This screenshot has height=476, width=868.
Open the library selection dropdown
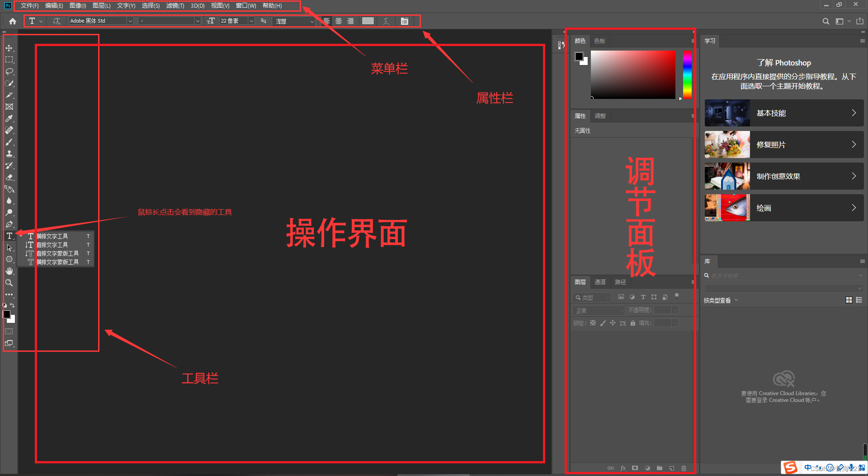tap(783, 288)
